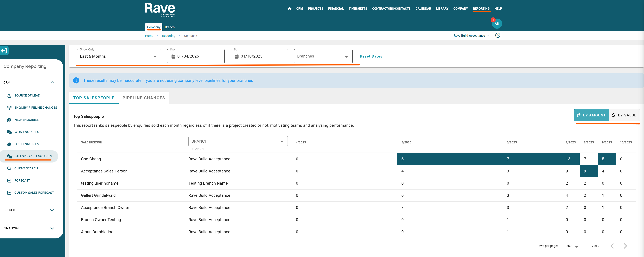Click the blue info alert icon

coord(76,80)
